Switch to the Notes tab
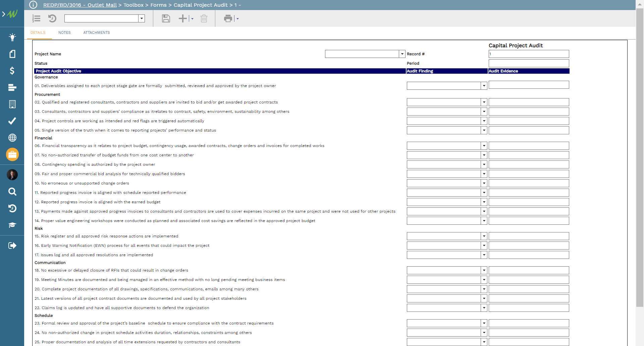 click(x=64, y=32)
